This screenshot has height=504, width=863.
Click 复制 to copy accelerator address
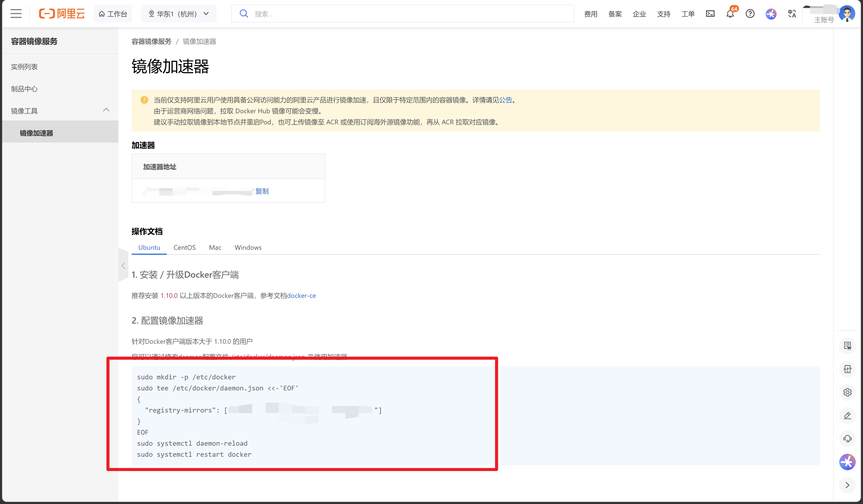coord(262,191)
